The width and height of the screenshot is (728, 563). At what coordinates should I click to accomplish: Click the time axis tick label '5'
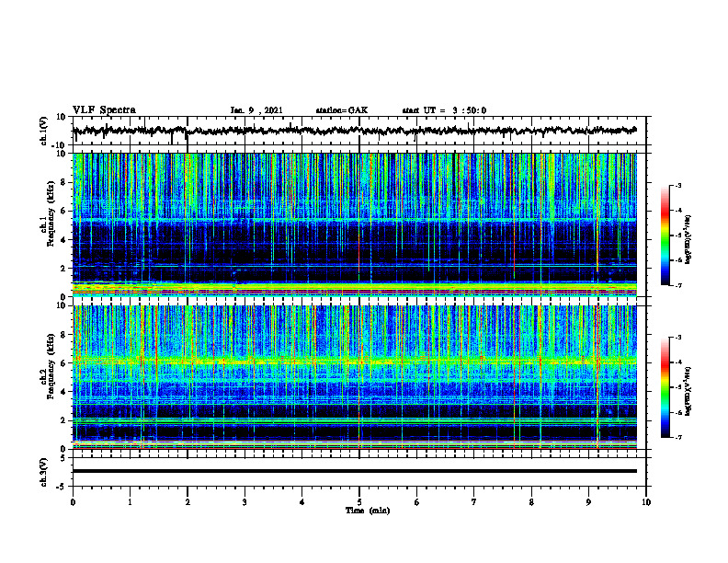pyautogui.click(x=359, y=502)
